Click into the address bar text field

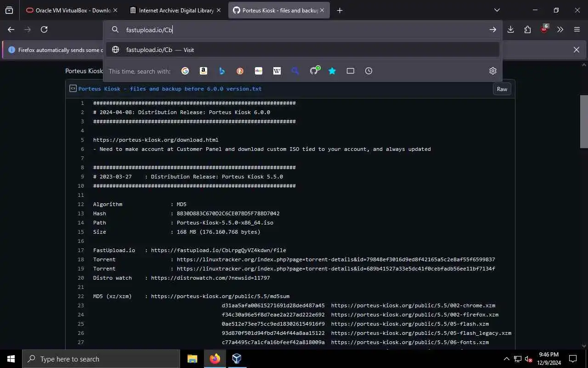(303, 29)
